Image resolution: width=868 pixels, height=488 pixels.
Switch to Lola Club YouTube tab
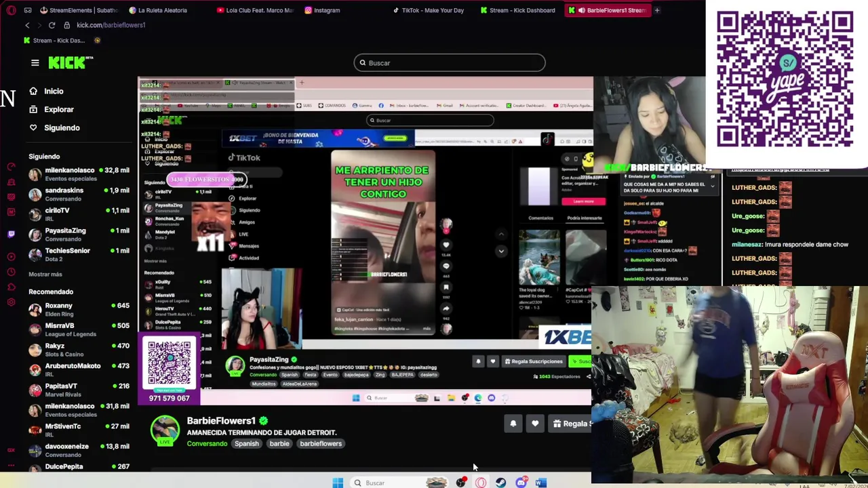coord(256,10)
